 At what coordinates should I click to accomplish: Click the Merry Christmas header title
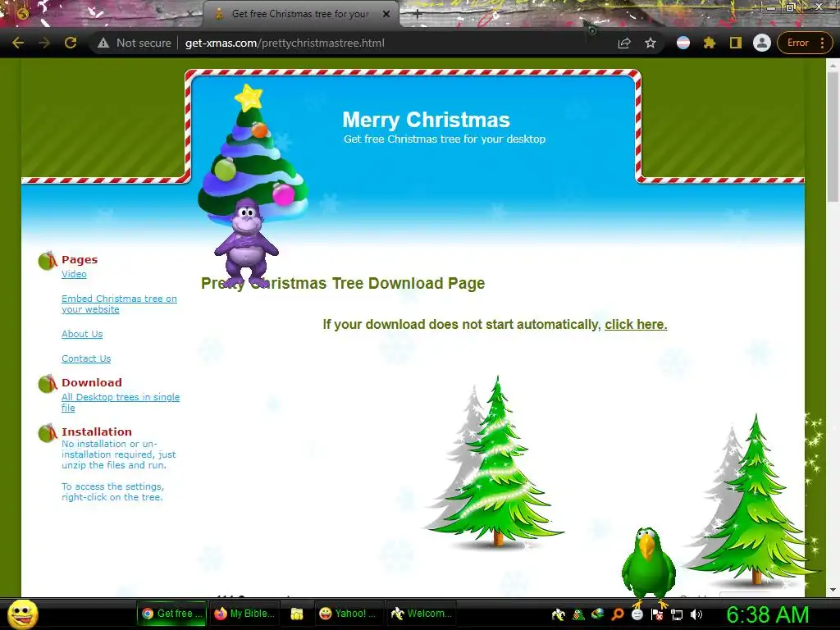click(426, 120)
